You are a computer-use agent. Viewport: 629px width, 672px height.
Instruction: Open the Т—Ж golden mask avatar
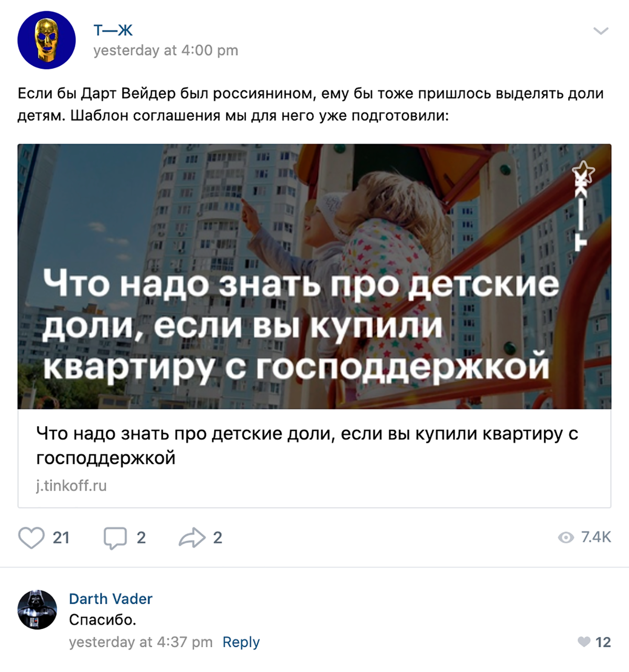[47, 40]
